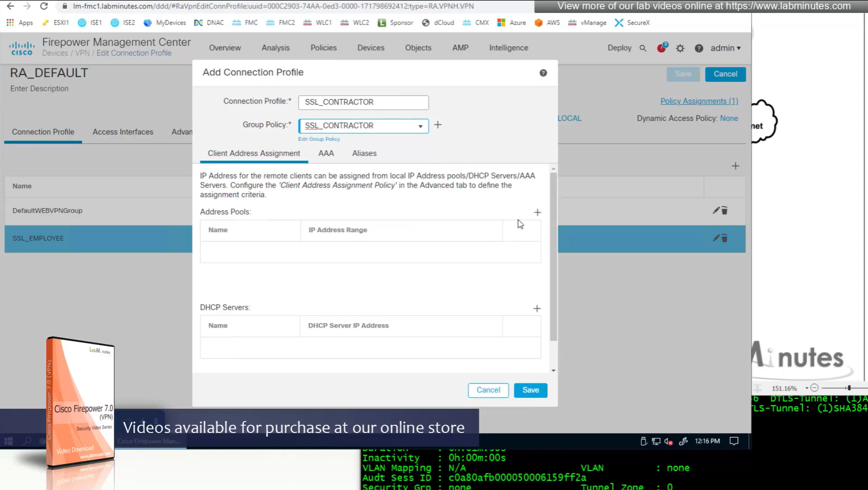The image size is (868, 490).
Task: Click the plus icon next to Group Policy
Action: click(x=438, y=125)
